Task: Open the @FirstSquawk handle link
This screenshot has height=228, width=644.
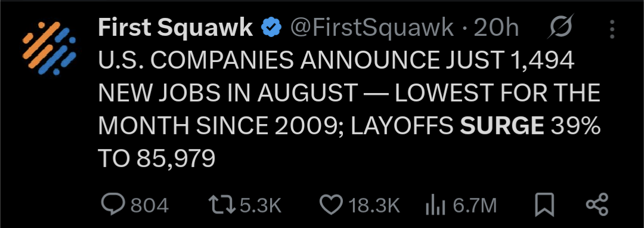Action: (x=372, y=28)
